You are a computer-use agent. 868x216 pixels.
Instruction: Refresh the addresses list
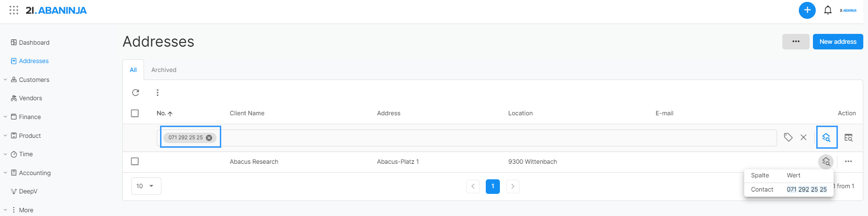click(136, 93)
